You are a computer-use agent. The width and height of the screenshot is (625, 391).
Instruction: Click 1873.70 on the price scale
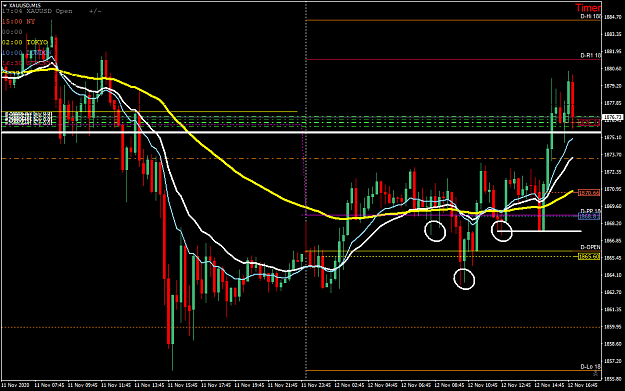pyautogui.click(x=613, y=155)
